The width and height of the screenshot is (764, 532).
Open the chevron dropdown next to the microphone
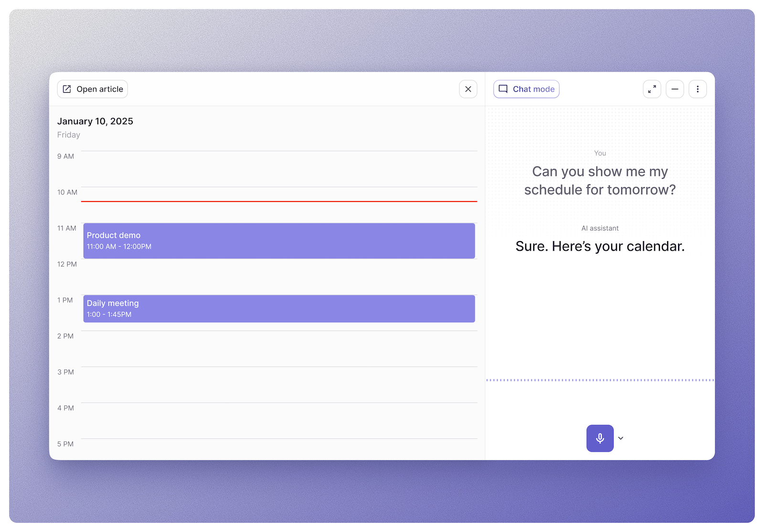pyautogui.click(x=621, y=438)
